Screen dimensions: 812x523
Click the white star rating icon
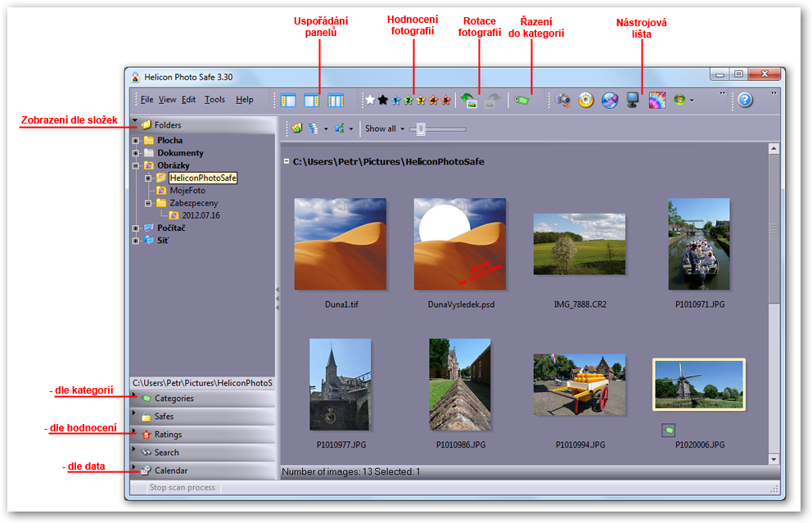click(370, 100)
